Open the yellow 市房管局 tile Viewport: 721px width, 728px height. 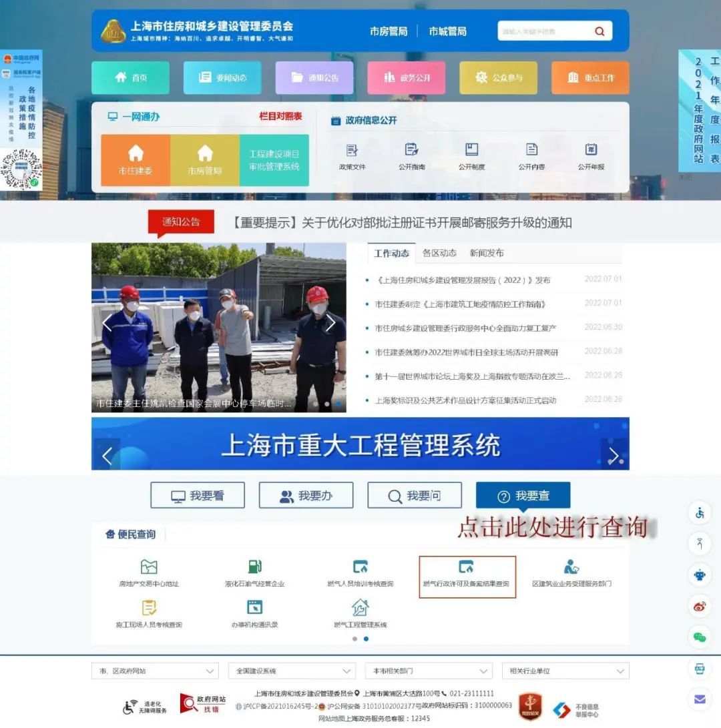coord(205,160)
